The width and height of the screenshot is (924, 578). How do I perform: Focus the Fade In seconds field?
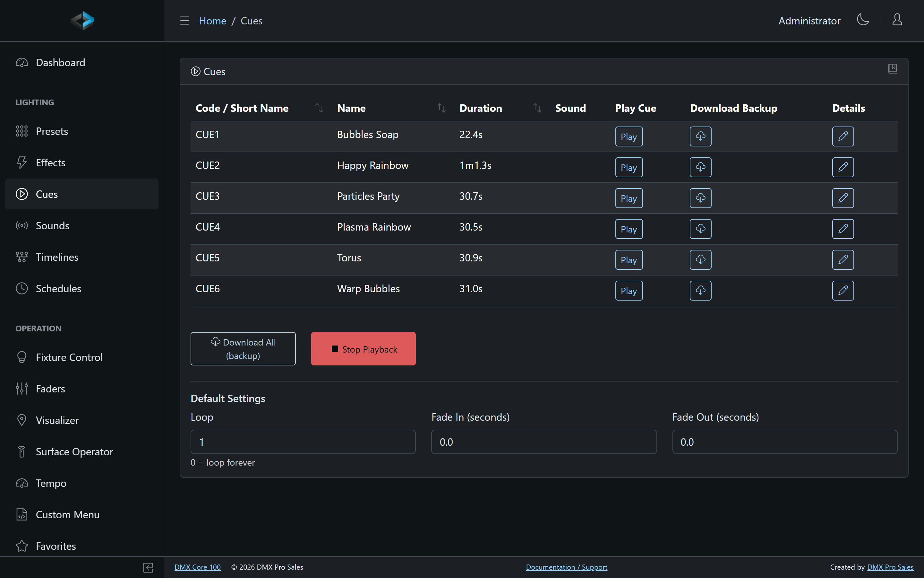pos(544,442)
